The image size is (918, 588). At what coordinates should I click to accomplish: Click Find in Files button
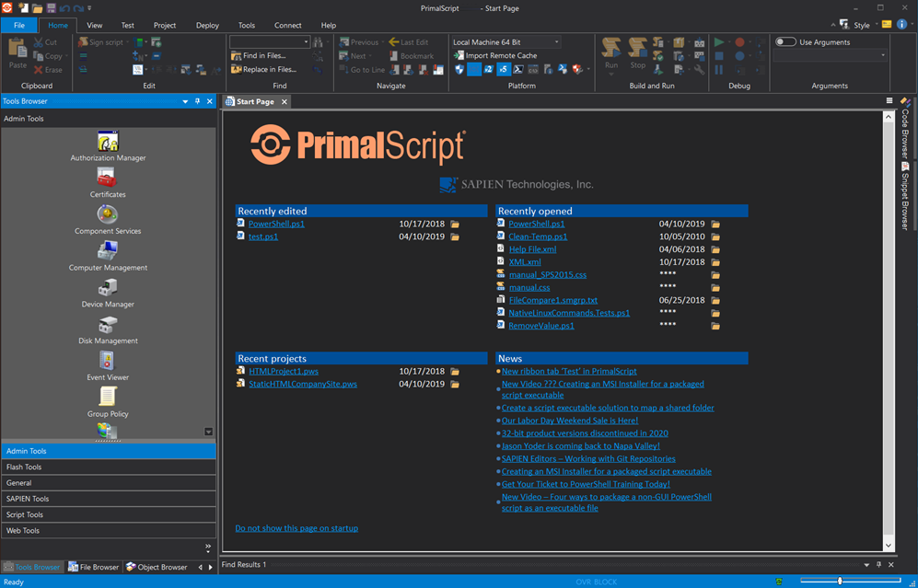click(x=258, y=55)
